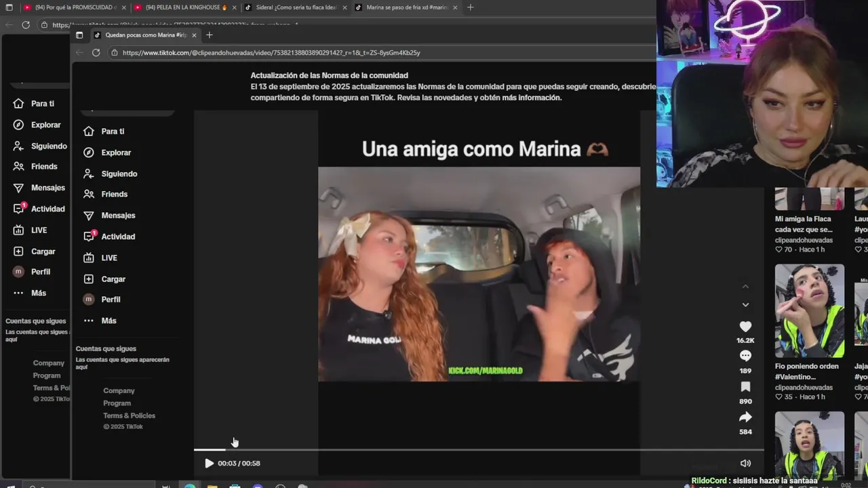Open thumbnail above Fío poniendo orden

[x=810, y=310]
